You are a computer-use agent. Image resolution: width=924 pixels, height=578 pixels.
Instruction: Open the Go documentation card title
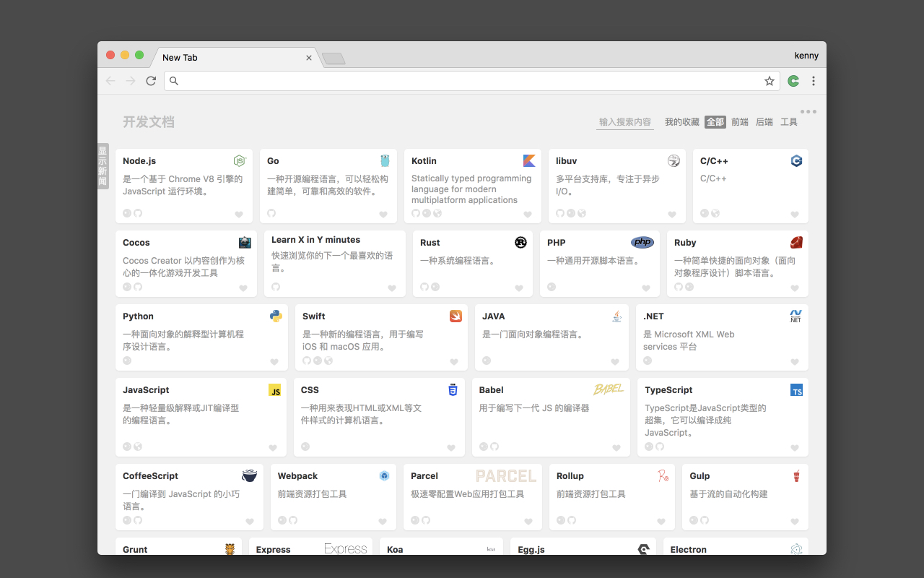(x=273, y=161)
